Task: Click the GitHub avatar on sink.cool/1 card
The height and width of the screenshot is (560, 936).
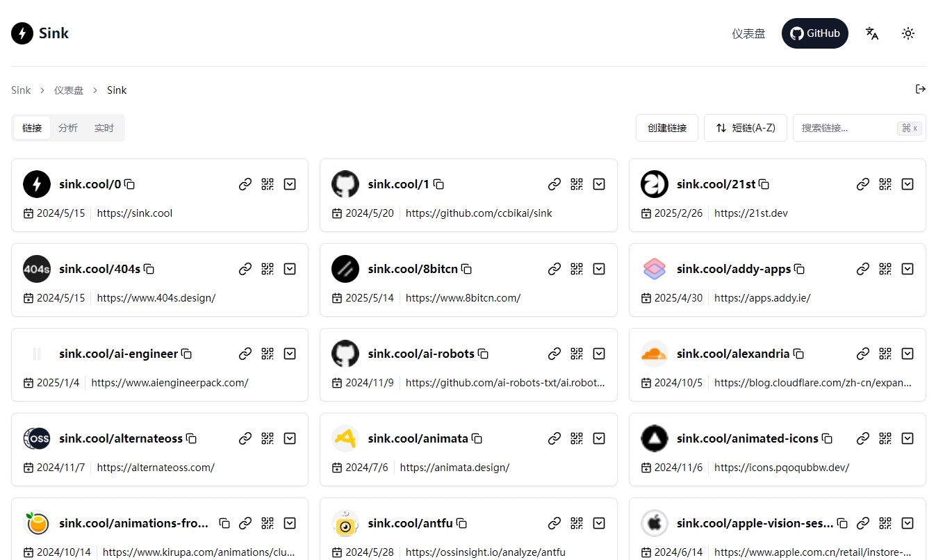Action: (345, 184)
